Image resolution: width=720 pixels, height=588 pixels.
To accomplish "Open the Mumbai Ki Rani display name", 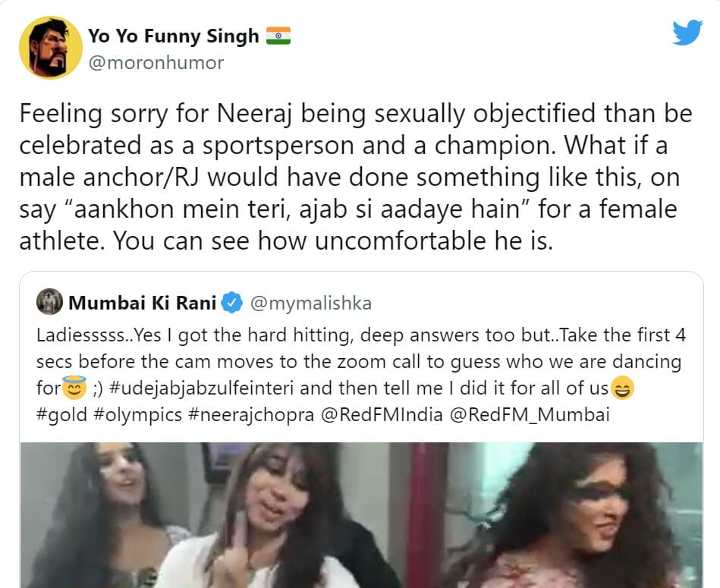I will [x=143, y=303].
